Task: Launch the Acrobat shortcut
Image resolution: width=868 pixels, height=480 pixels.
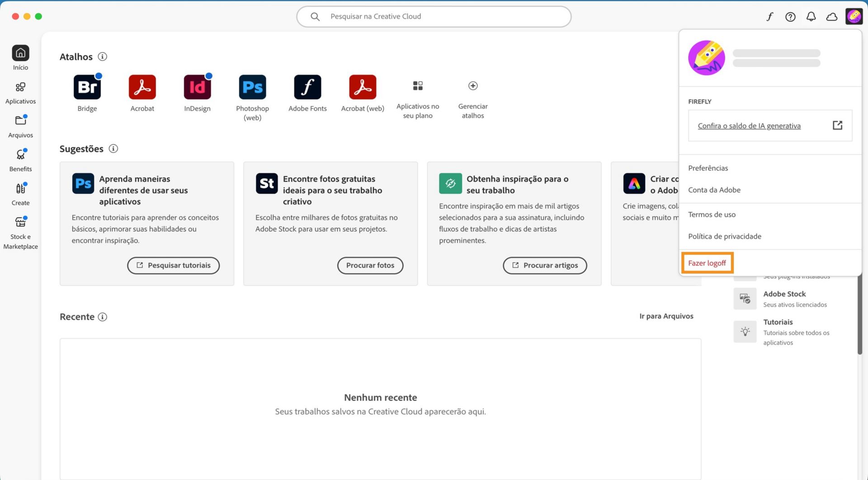Action: tap(142, 87)
